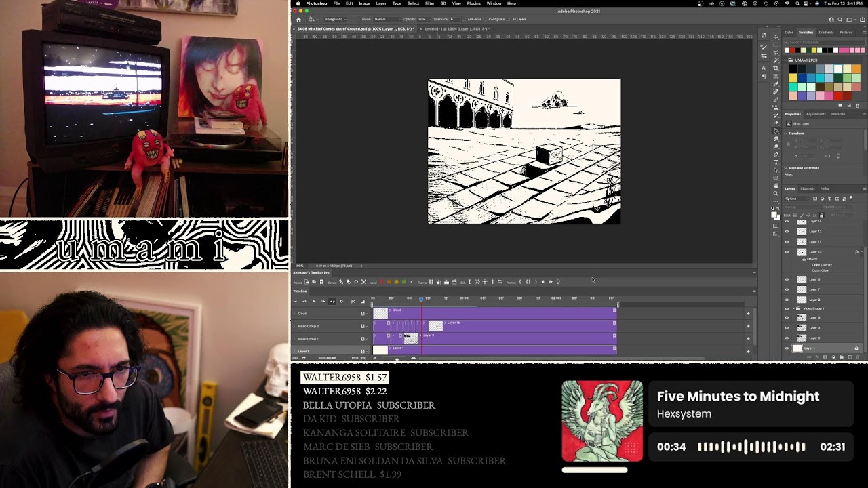Select the Magic Wand tool
Image resolution: width=868 pixels, height=488 pixels.
click(776, 60)
